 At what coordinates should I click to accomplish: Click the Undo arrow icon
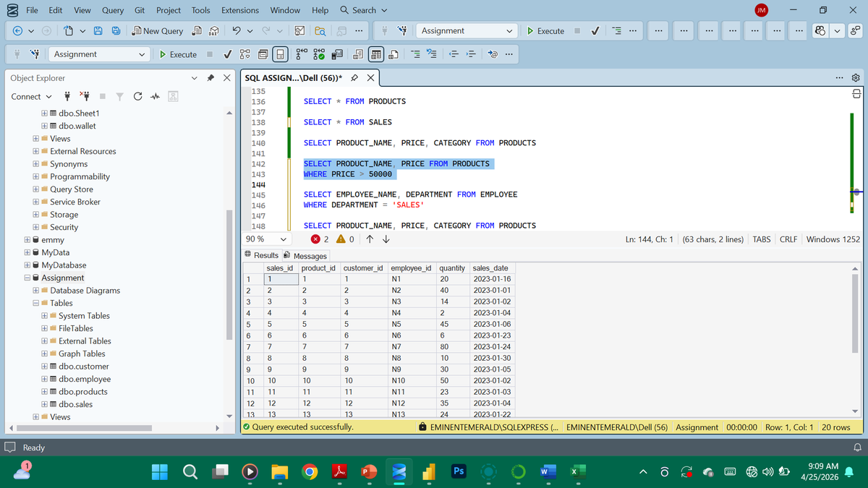[237, 31]
